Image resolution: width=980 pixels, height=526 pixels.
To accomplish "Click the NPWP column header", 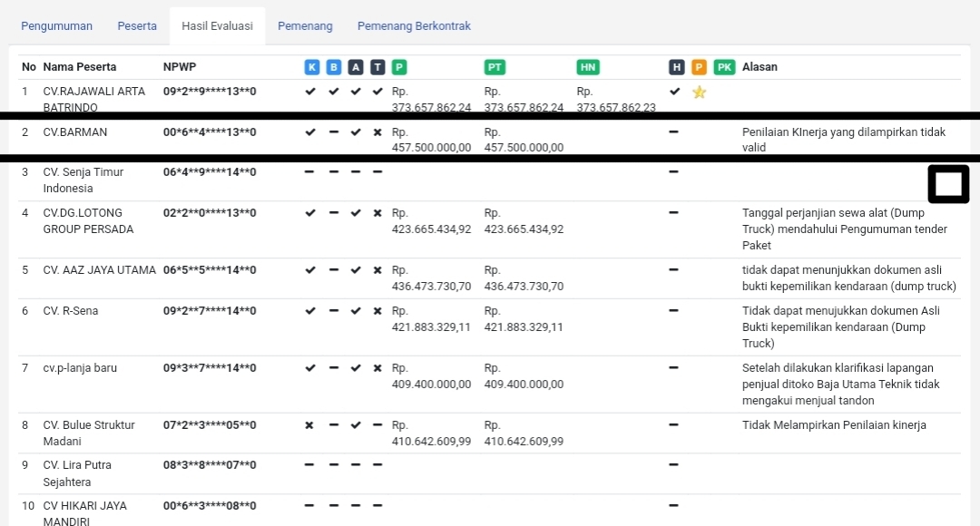I will point(180,67).
